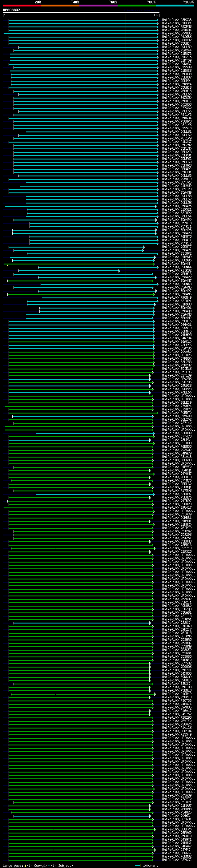
Task: Click the UniRef100_C1E873 label
Action: pyautogui.click(x=176, y=54)
